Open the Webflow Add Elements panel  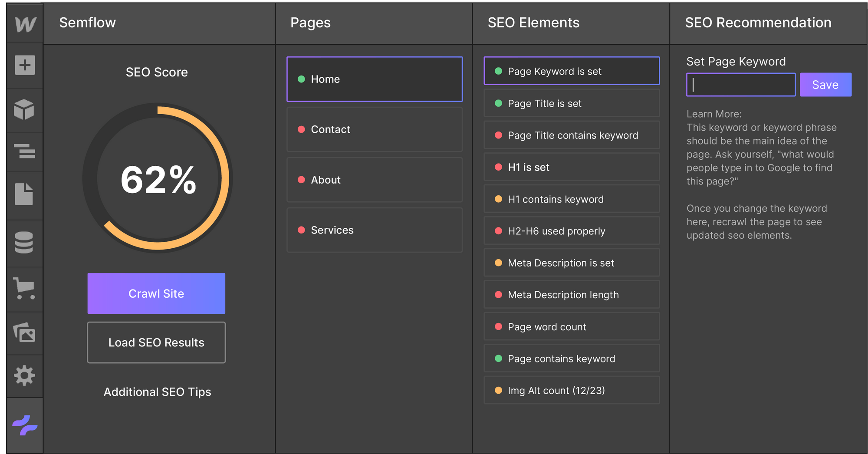(x=24, y=66)
